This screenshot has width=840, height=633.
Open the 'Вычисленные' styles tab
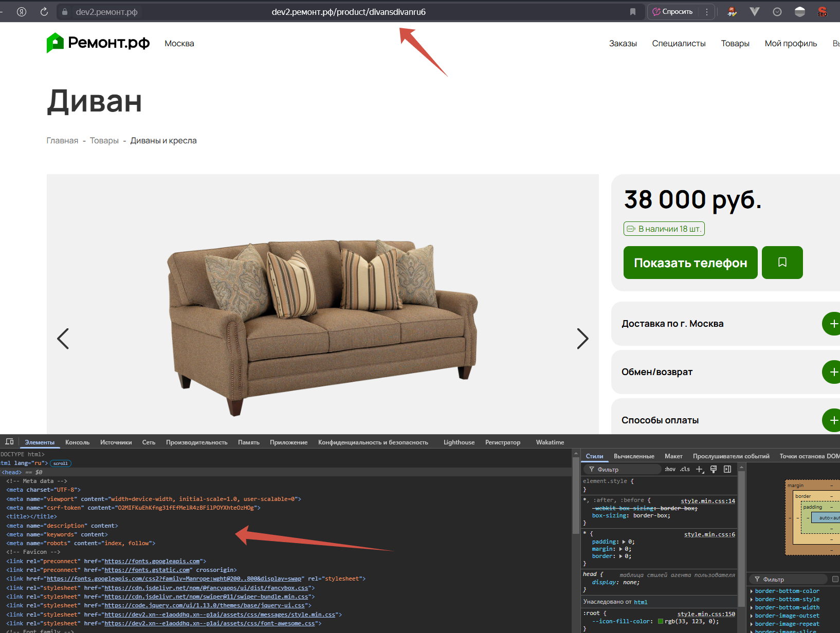point(633,456)
